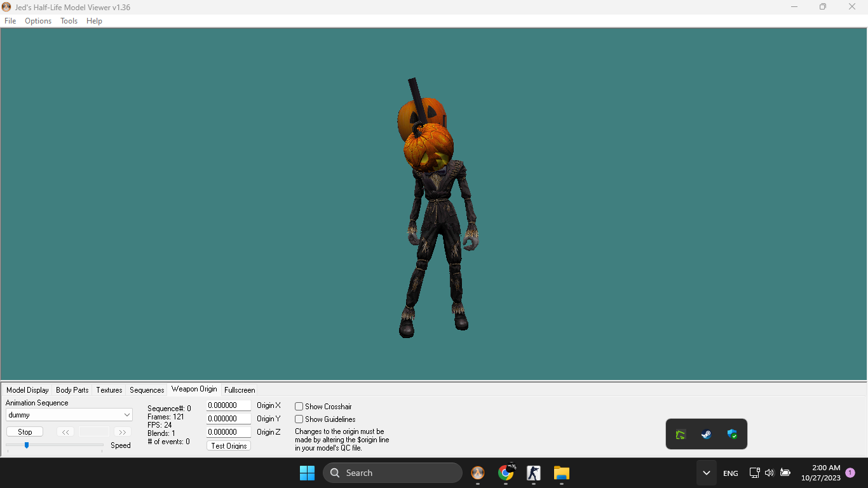Click the animation Speed slider handle
Viewport: 868px width, 488px height.
pyautogui.click(x=27, y=445)
